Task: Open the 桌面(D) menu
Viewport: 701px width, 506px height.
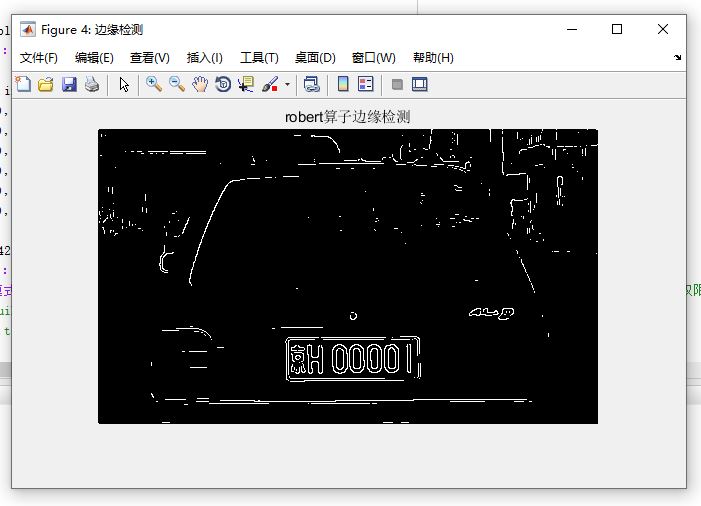Action: 315,58
